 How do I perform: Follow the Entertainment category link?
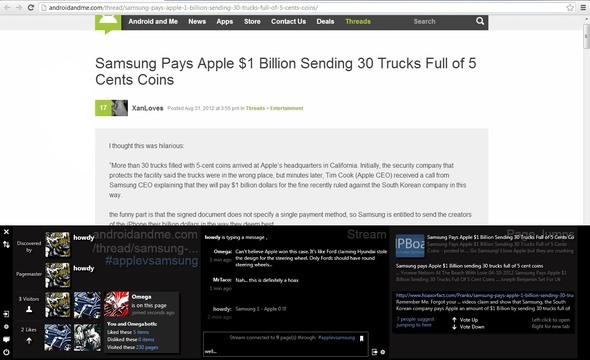click(287, 108)
